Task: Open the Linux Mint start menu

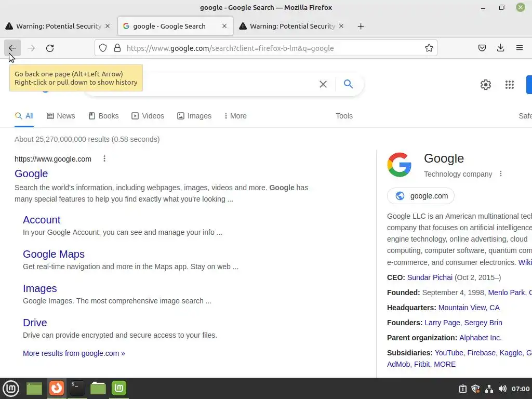Action: click(x=11, y=389)
